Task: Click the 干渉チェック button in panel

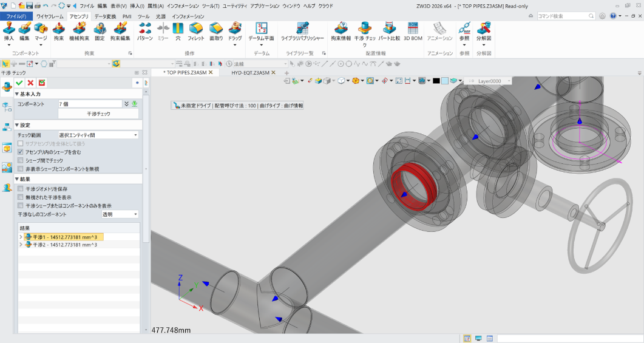Action: pyautogui.click(x=98, y=114)
